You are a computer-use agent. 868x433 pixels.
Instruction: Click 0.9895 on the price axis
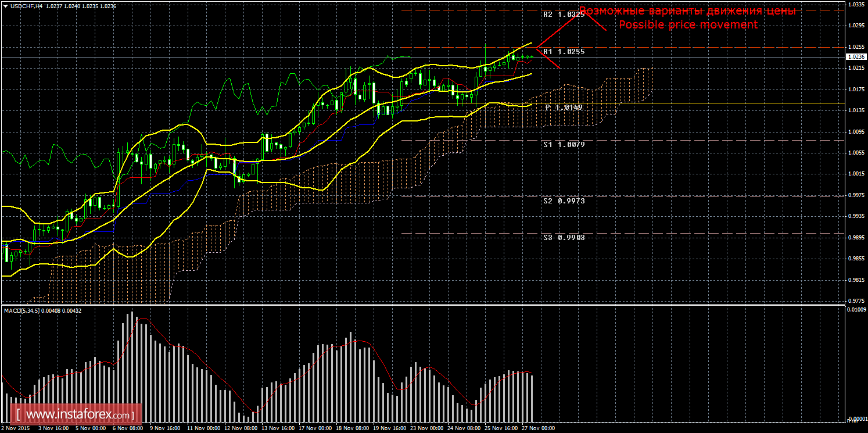coord(856,237)
